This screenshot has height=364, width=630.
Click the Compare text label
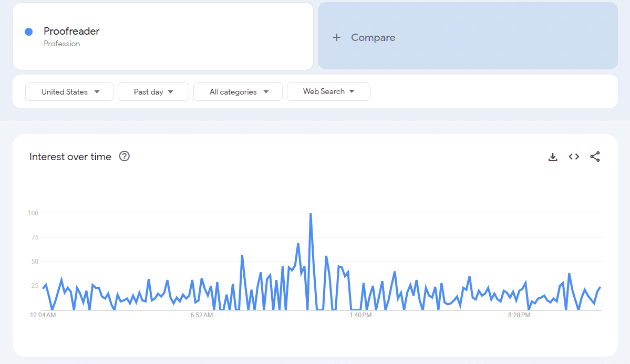click(x=373, y=37)
